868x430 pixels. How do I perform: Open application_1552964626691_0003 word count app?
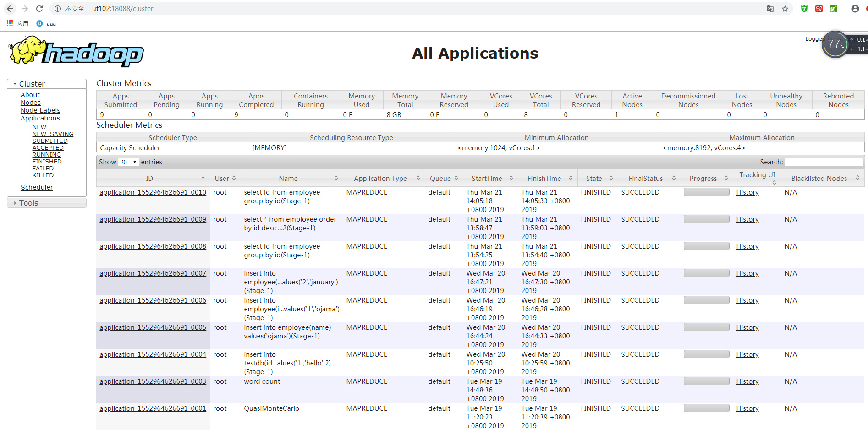pos(153,381)
